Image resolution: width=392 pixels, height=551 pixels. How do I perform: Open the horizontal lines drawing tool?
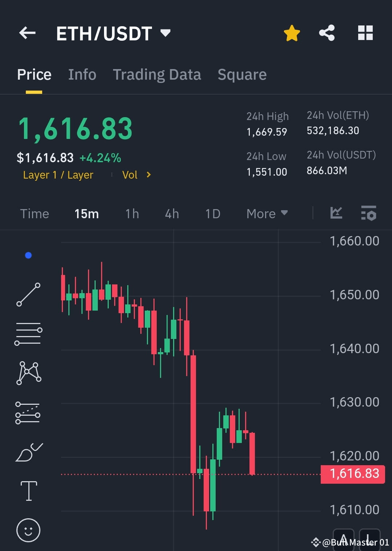click(x=28, y=334)
